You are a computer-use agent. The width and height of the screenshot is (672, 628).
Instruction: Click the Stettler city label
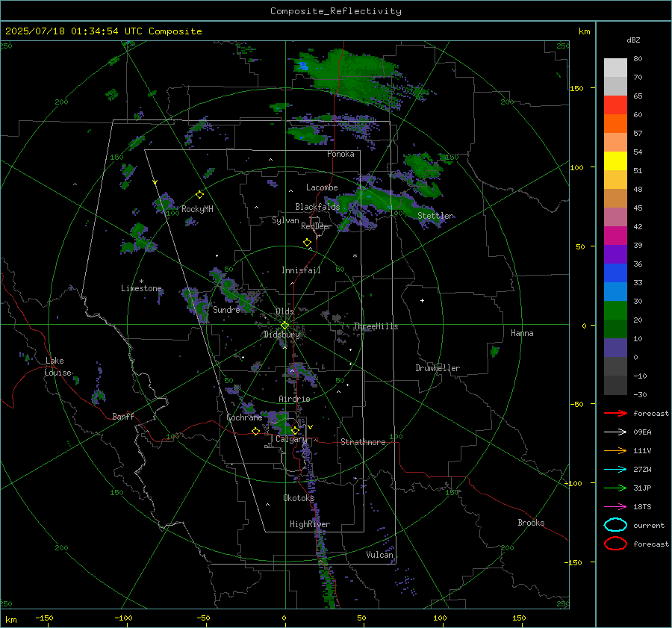[x=435, y=216]
